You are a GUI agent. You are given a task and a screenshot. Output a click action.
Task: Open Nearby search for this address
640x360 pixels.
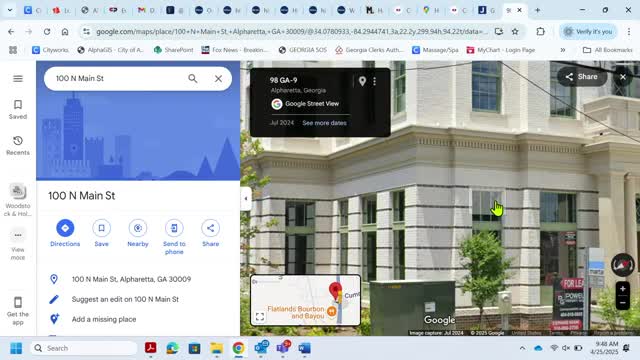pos(138,228)
